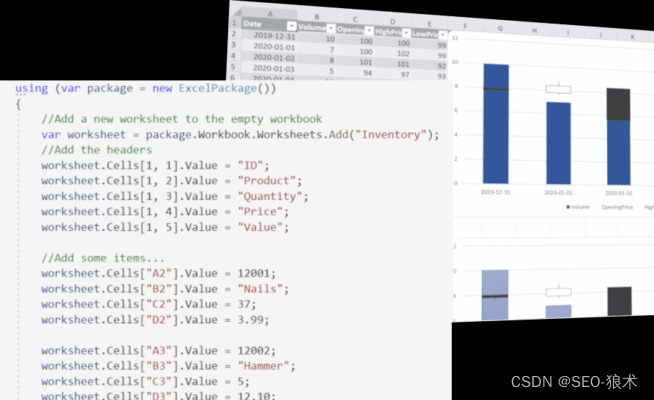Click 2019-12-31 axis label in top chart
This screenshot has width=654, height=400.
(496, 192)
